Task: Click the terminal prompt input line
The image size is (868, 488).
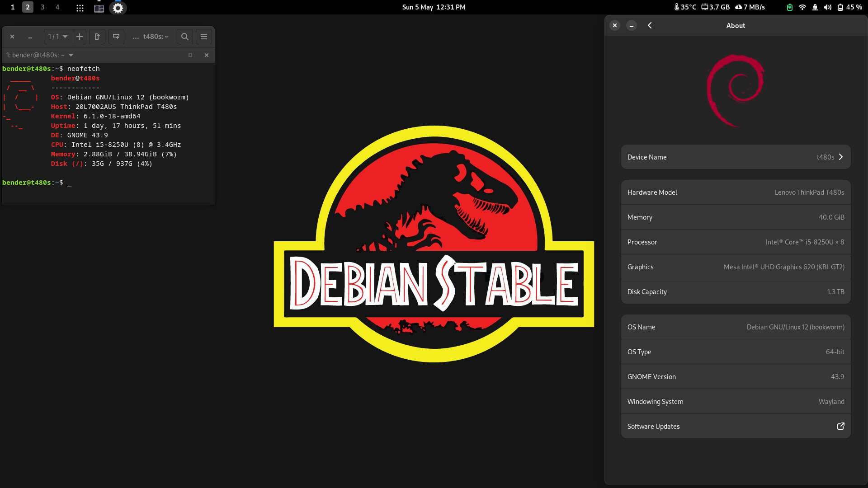Action: [x=37, y=183]
